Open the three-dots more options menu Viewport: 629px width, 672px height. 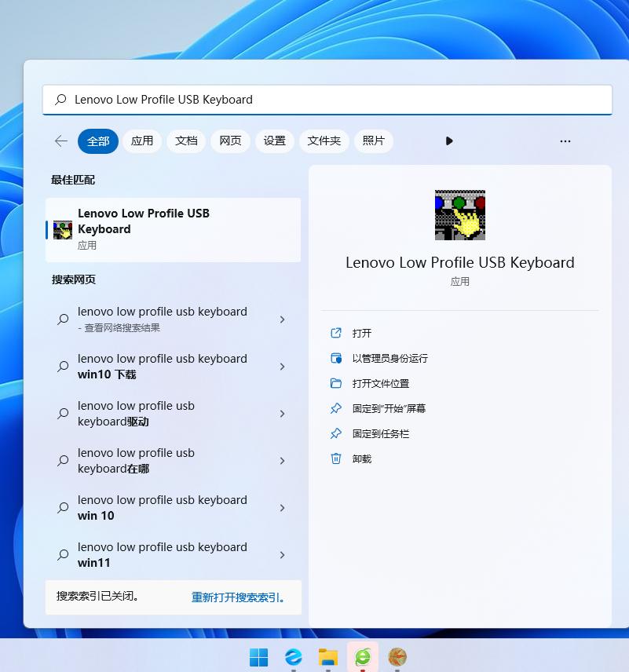565,141
